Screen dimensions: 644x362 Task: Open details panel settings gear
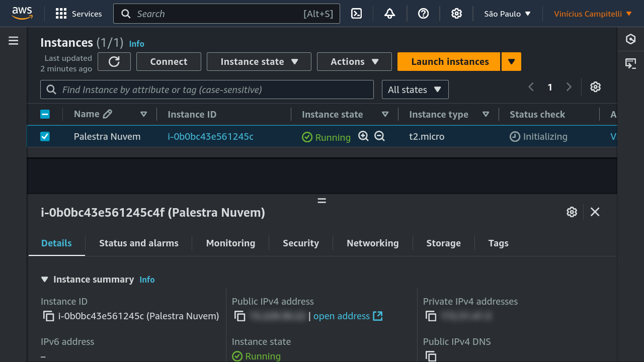click(572, 212)
